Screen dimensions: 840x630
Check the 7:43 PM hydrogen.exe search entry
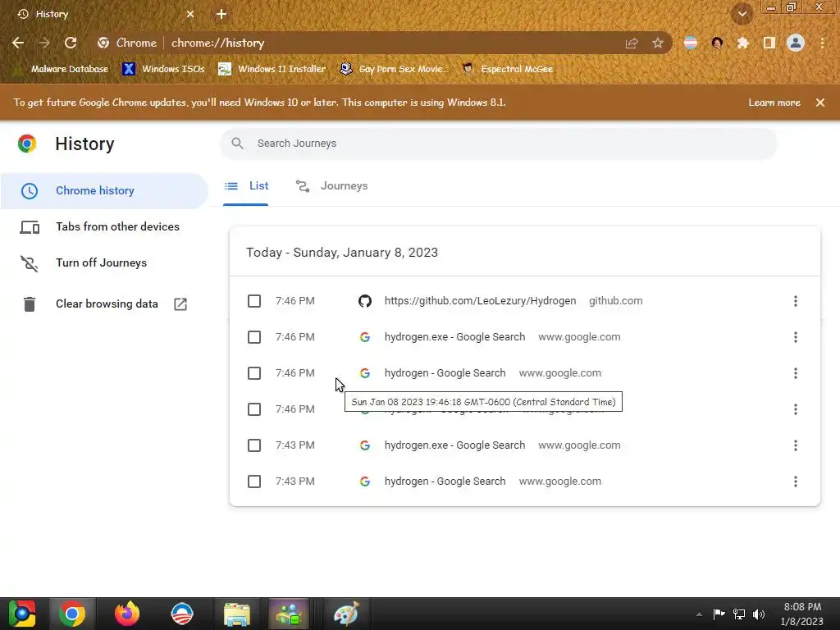254,445
